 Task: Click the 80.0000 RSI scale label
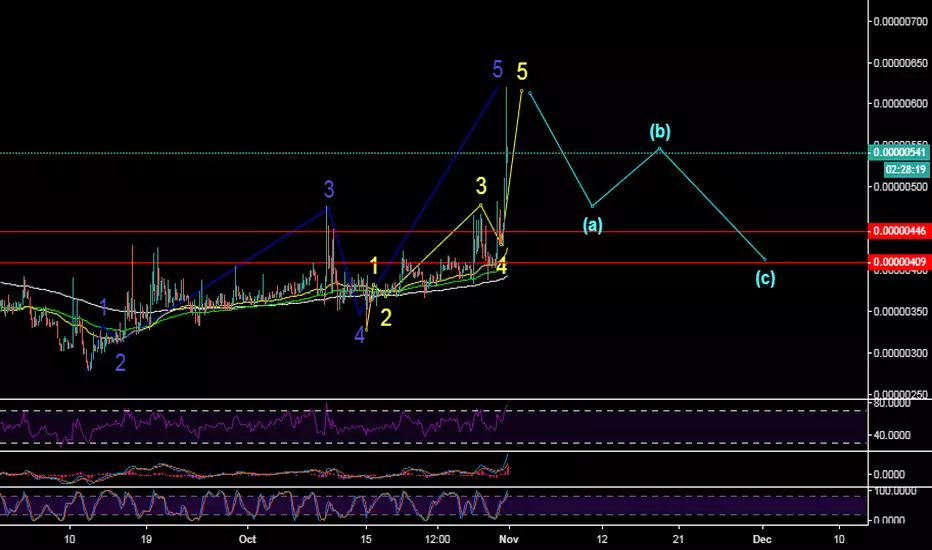[892, 403]
